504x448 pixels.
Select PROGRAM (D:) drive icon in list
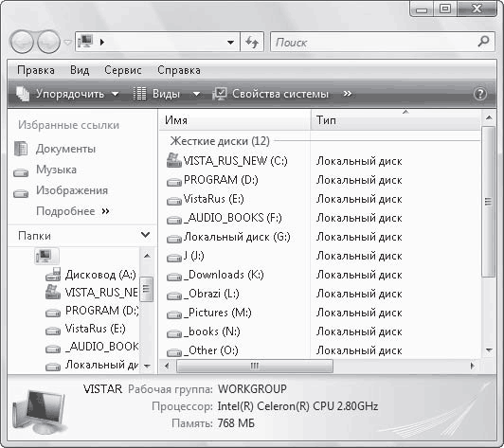click(174, 182)
